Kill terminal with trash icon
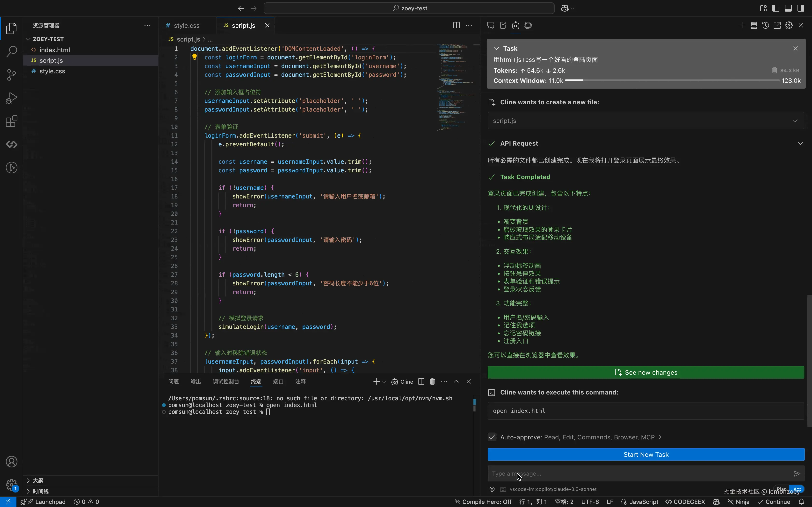Image resolution: width=812 pixels, height=507 pixels. point(433,382)
